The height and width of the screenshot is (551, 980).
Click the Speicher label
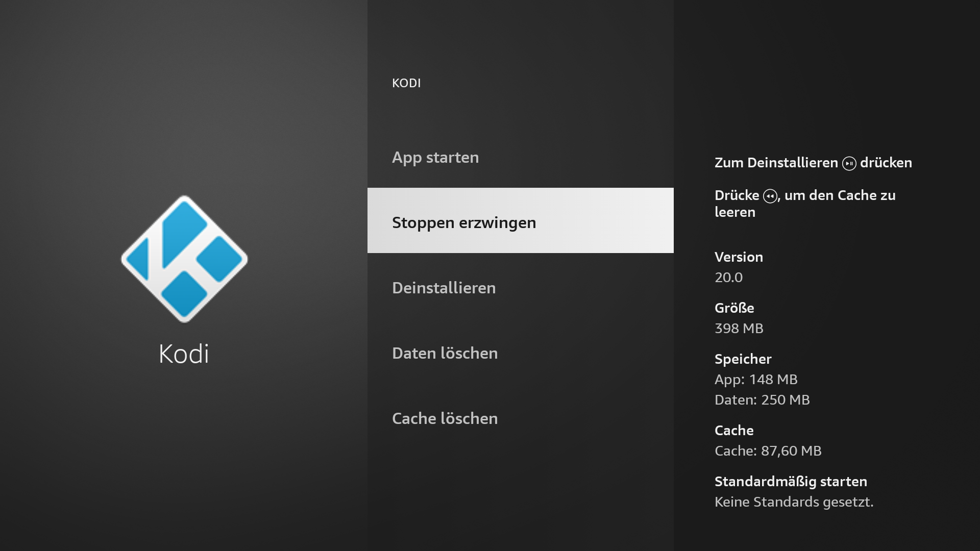(743, 359)
